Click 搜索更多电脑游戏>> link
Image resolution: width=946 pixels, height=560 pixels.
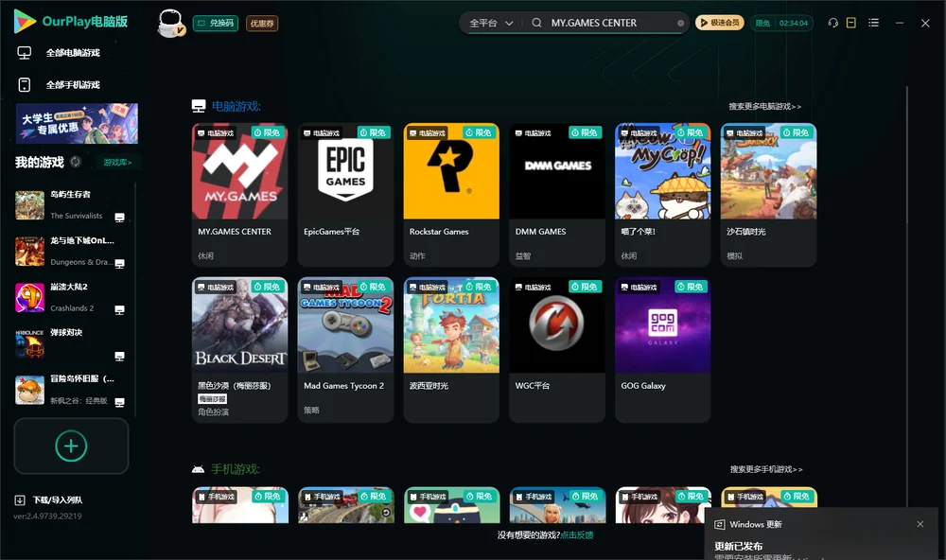click(x=765, y=107)
